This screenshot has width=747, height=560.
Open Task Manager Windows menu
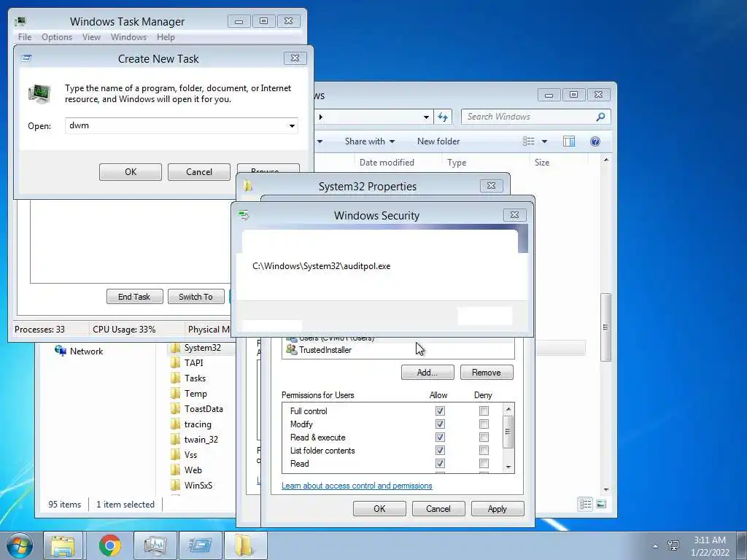pos(128,36)
